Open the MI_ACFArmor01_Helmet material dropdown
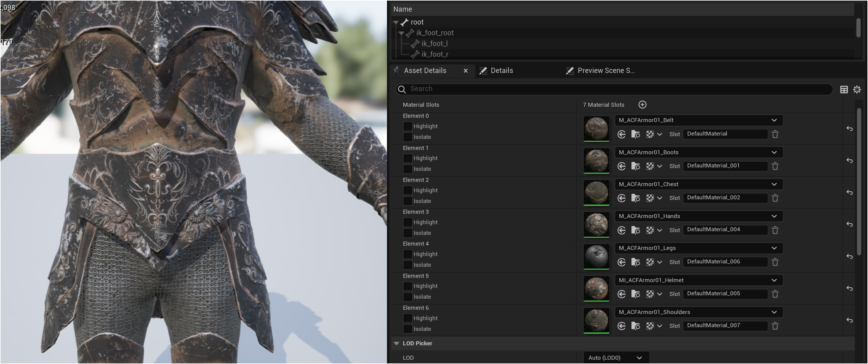 699,280
